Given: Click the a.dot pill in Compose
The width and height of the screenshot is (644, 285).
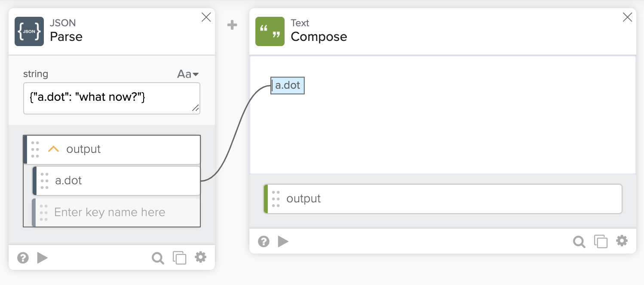Looking at the screenshot, I should click(x=288, y=85).
